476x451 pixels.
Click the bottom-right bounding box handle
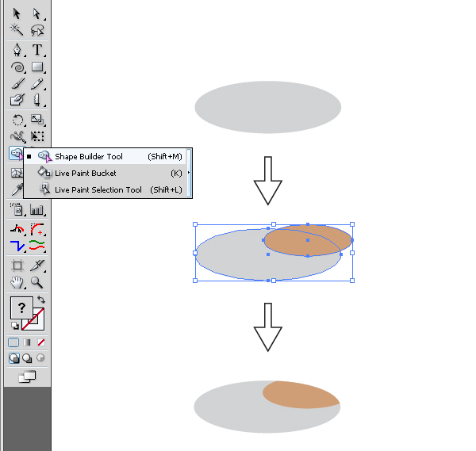352,281
